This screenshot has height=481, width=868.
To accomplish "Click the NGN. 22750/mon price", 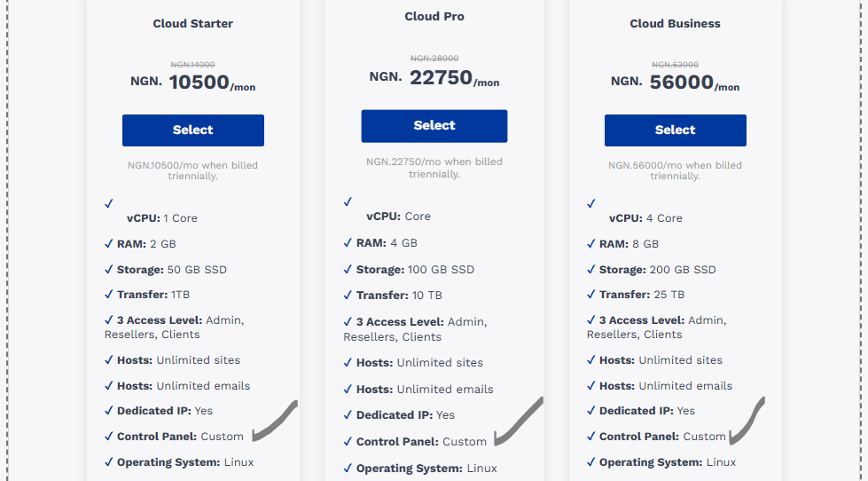I will pyautogui.click(x=434, y=77).
